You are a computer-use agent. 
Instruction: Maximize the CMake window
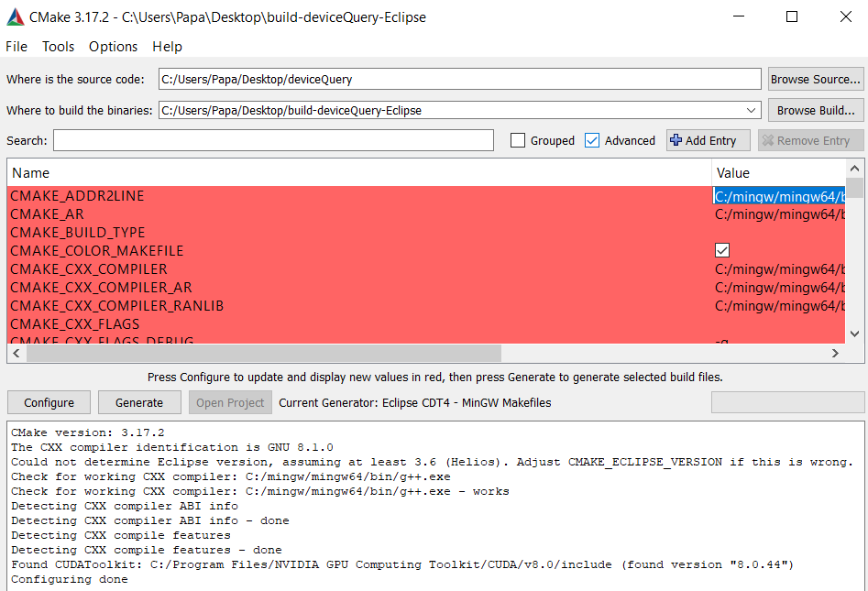792,16
